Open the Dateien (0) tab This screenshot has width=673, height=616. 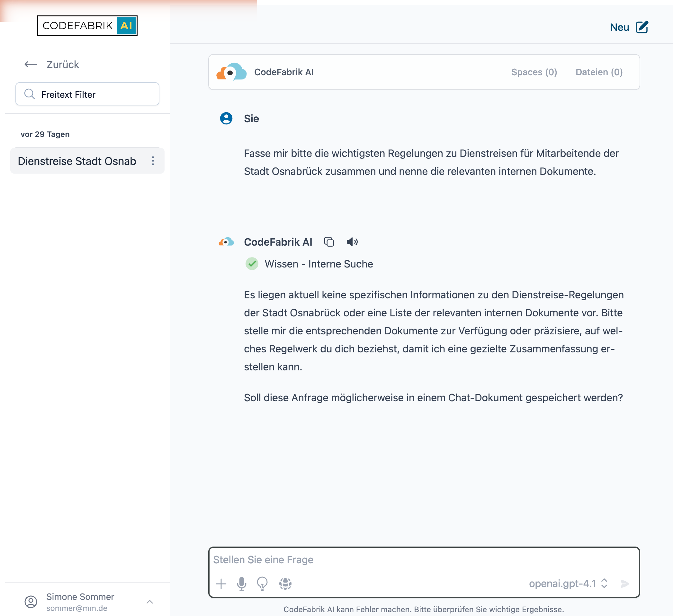[x=599, y=72]
